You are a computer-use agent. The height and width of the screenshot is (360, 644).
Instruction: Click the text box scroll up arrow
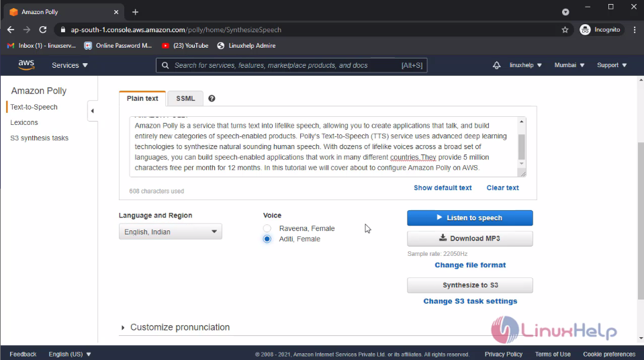coord(522,122)
